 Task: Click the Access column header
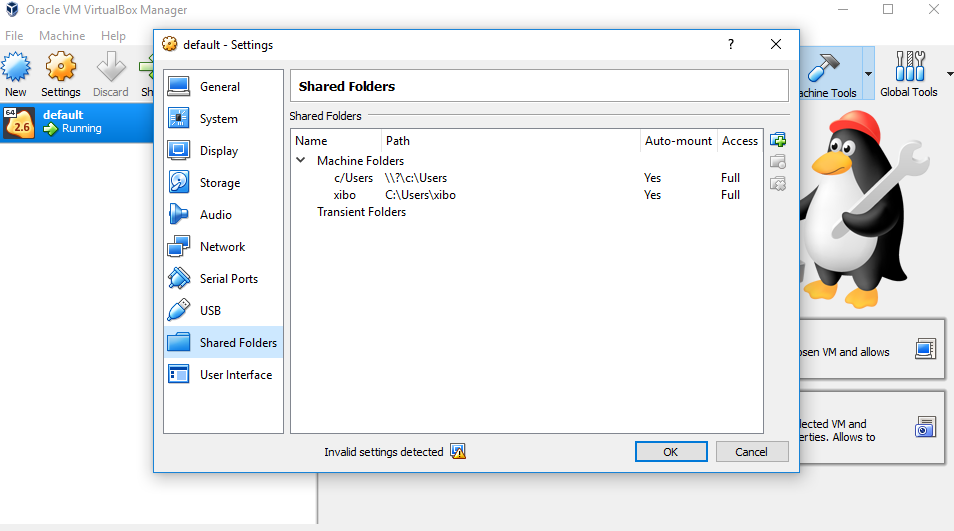740,141
